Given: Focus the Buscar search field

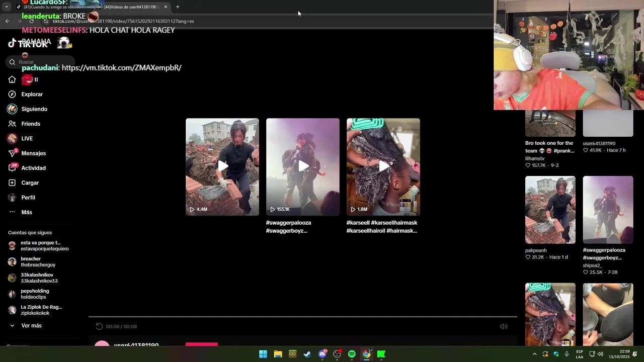Looking at the screenshot, I should click(40, 62).
